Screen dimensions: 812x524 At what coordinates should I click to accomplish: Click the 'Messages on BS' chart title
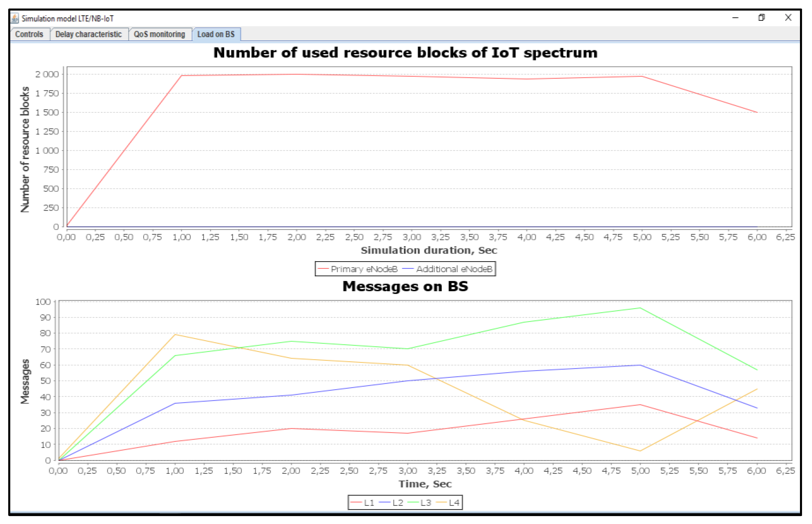pos(405,287)
